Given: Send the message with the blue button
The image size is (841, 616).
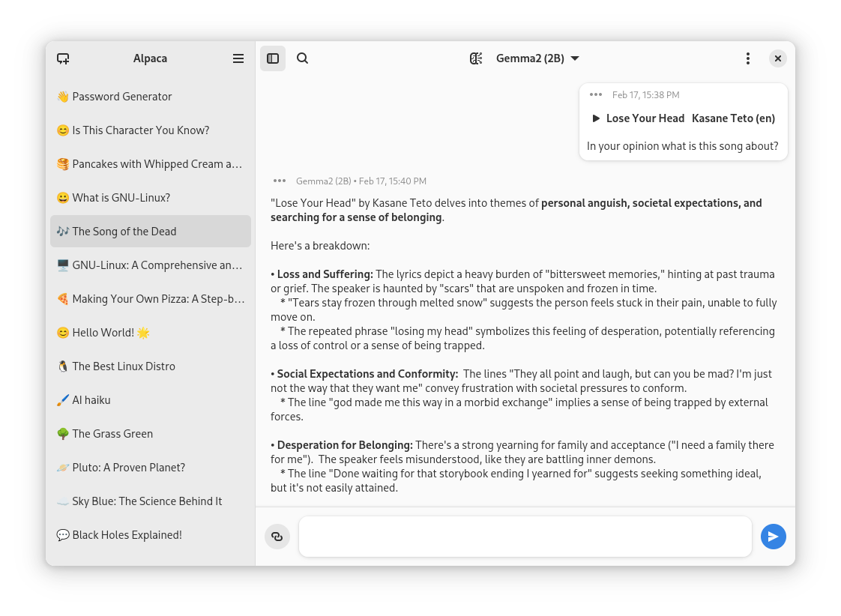Looking at the screenshot, I should tap(774, 537).
